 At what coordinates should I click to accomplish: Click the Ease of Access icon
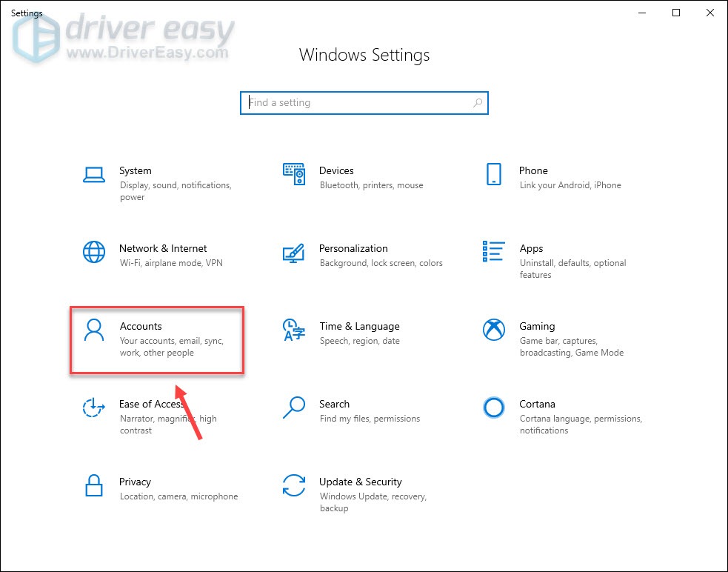pos(94,408)
